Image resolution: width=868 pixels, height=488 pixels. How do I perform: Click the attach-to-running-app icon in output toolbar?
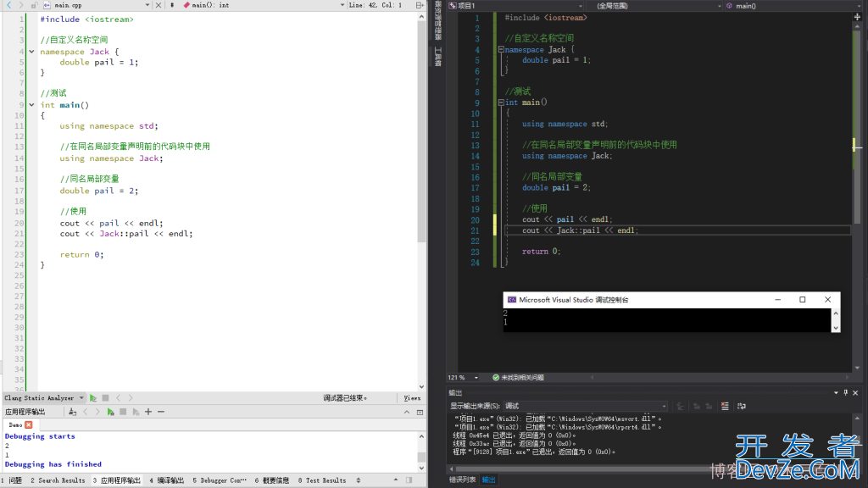73,412
